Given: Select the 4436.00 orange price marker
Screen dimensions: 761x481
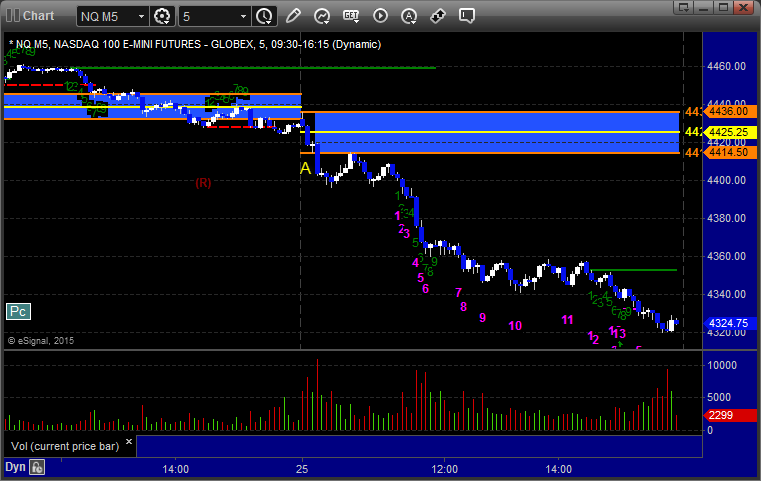Looking at the screenshot, I should coord(730,112).
